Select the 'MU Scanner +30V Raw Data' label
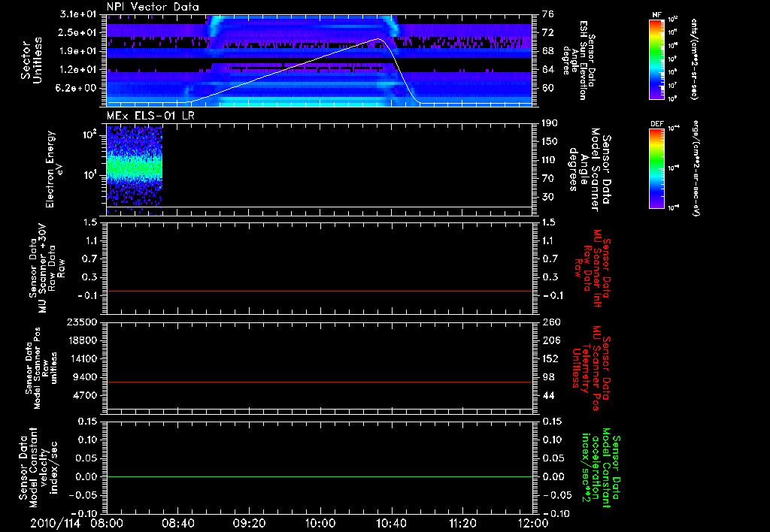 (x=47, y=268)
